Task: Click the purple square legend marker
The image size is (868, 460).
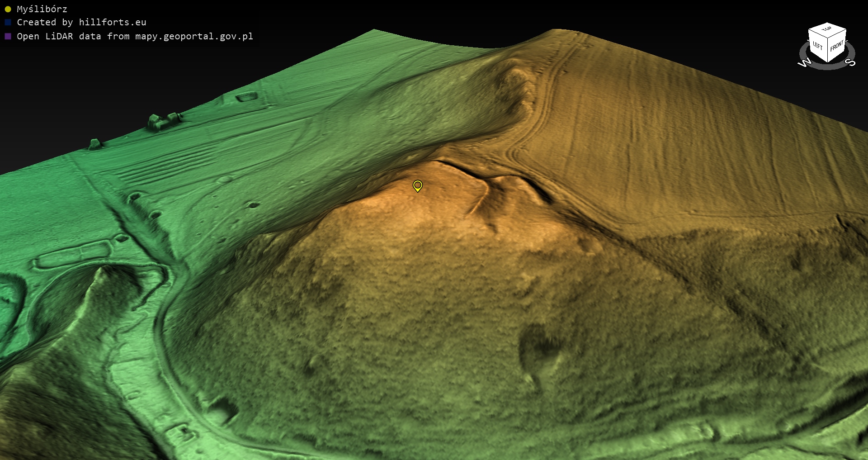Action: click(x=8, y=36)
